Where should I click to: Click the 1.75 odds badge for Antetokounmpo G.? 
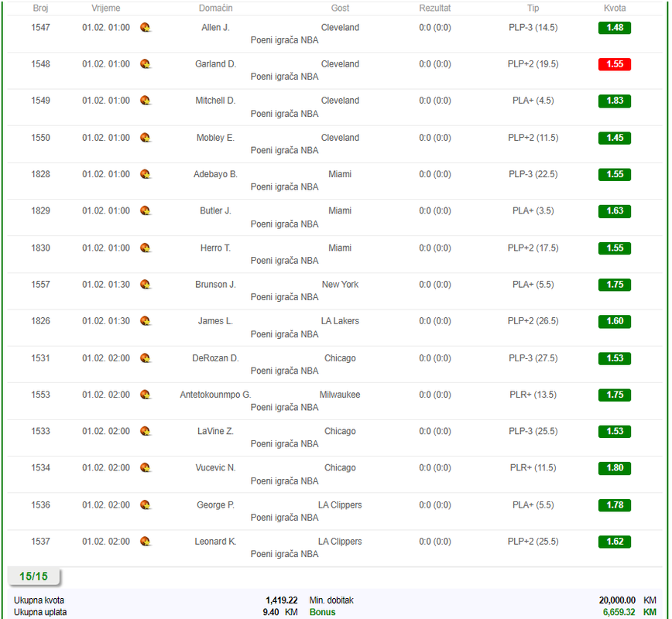tap(615, 395)
